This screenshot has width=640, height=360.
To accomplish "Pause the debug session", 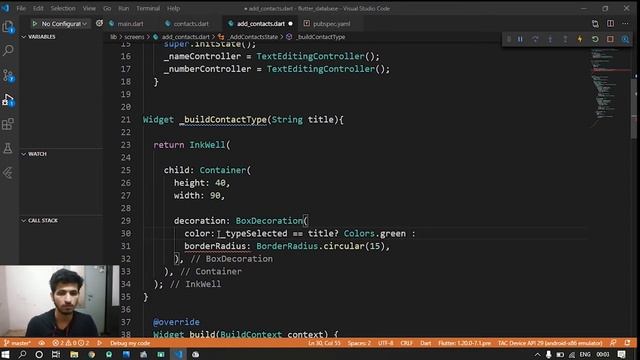I will click(x=520, y=39).
